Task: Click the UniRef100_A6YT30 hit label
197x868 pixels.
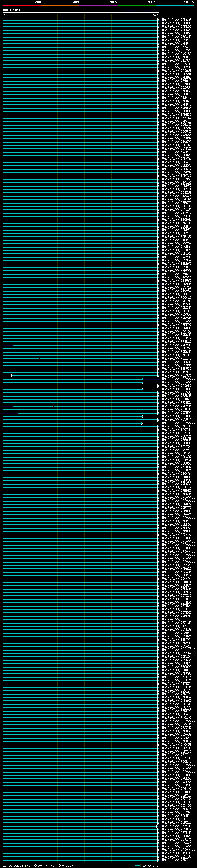Action: tap(177, 433)
